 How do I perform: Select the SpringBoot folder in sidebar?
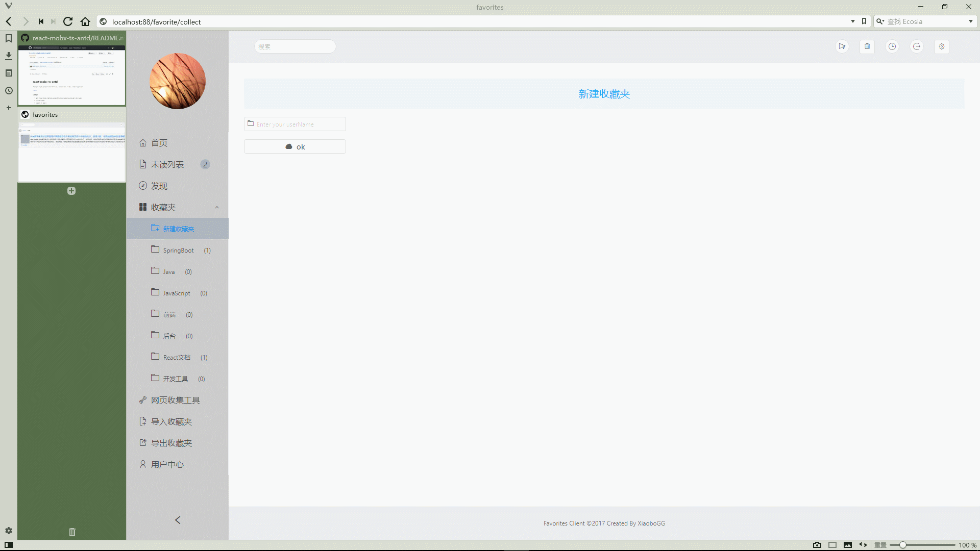coord(178,251)
